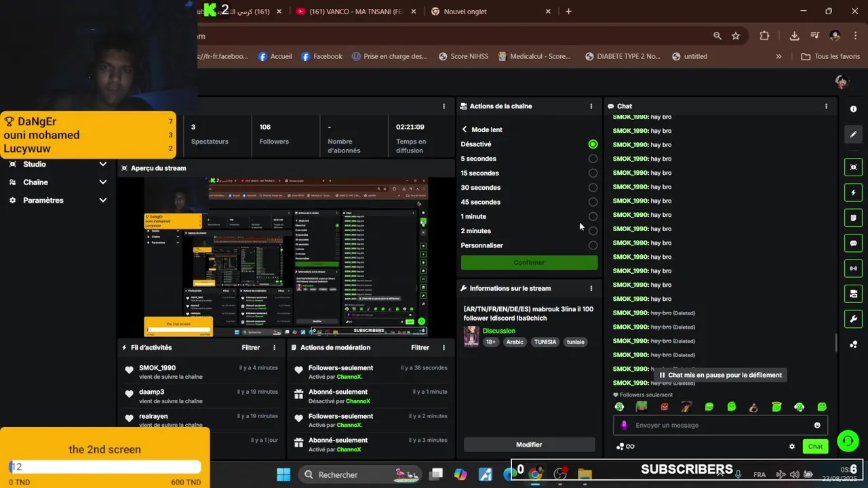This screenshot has height=488, width=868.
Task: Open chat settings gear icon
Action: click(x=791, y=447)
